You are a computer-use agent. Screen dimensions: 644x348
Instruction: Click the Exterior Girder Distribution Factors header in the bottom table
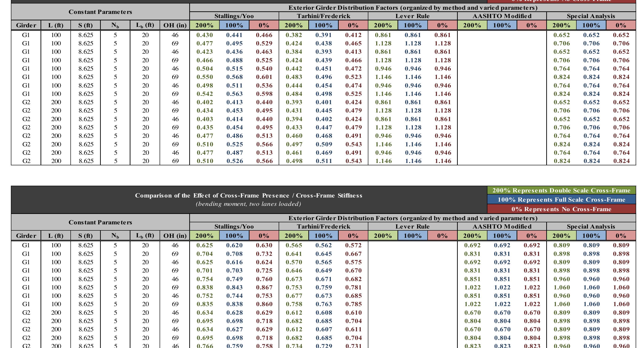(x=413, y=218)
